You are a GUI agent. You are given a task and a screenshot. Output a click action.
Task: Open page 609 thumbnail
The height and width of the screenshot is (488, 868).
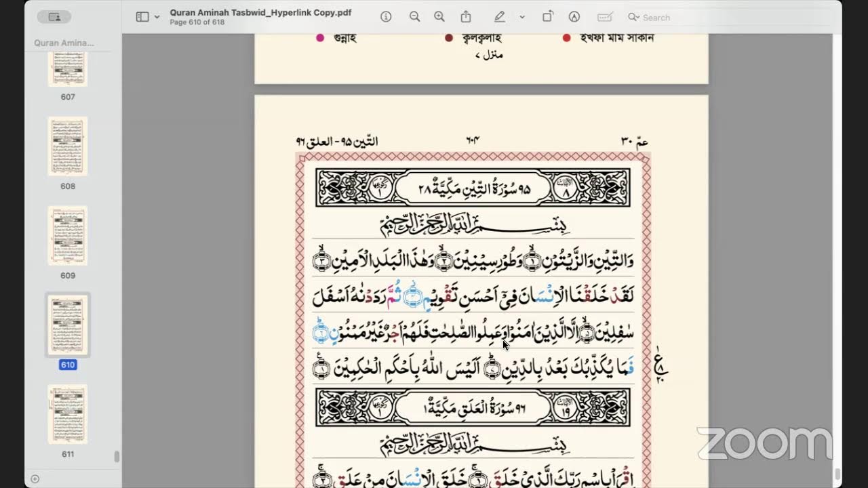67,235
